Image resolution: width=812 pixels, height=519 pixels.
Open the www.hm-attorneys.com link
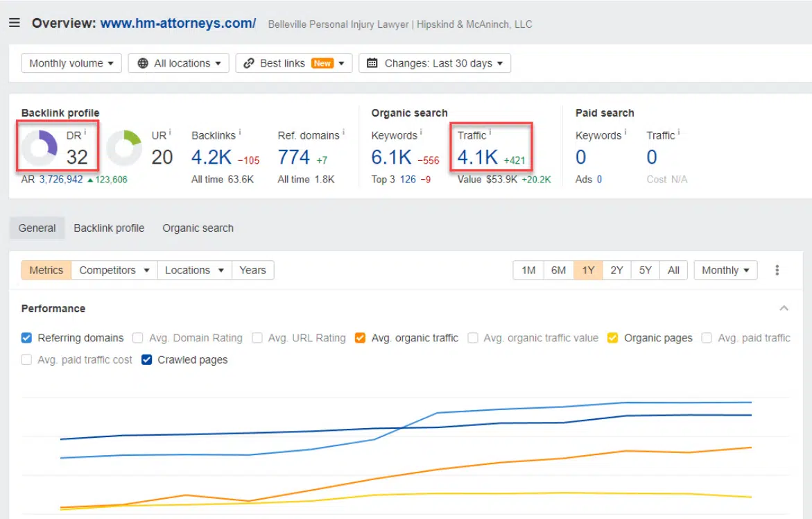click(178, 23)
